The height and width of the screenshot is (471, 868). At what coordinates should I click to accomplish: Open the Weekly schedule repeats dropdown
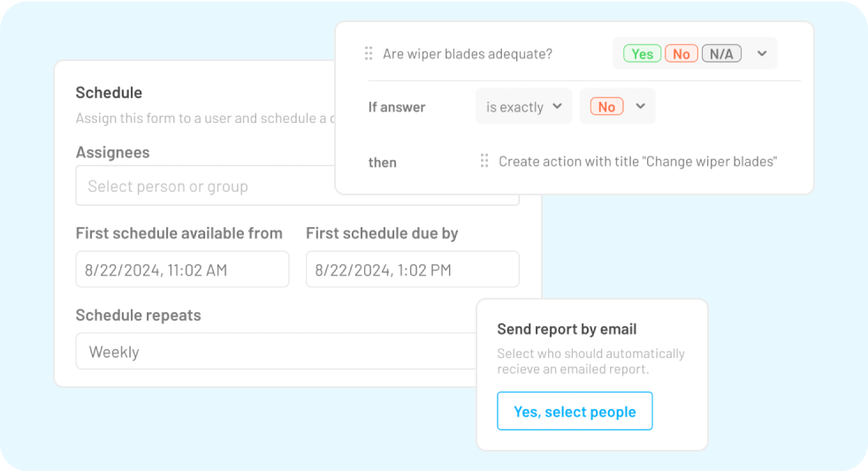(x=274, y=352)
